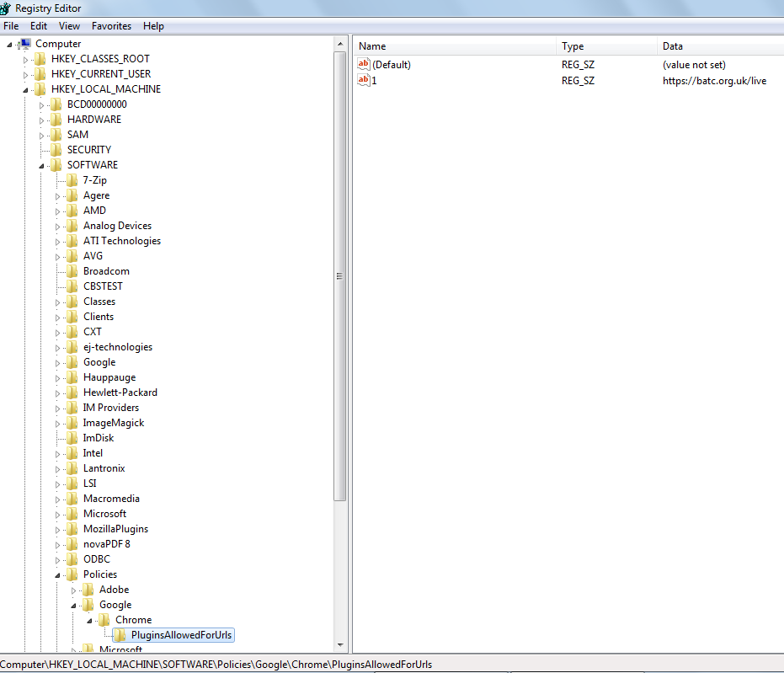The width and height of the screenshot is (784, 673).
Task: Collapse the HKEY_LOCAL_MACHINE branch
Action: (26, 89)
